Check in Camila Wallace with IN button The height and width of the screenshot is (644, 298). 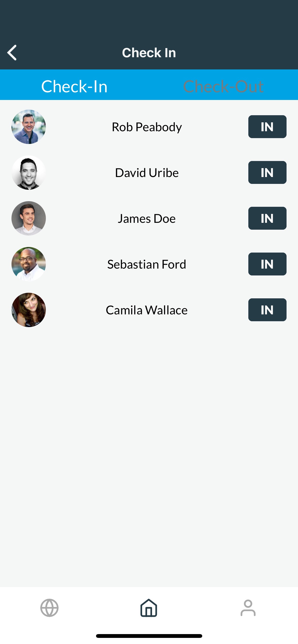[x=267, y=310]
